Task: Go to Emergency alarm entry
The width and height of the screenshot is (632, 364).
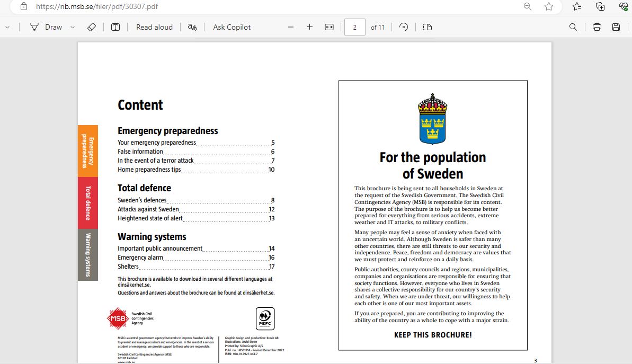Action: point(197,258)
